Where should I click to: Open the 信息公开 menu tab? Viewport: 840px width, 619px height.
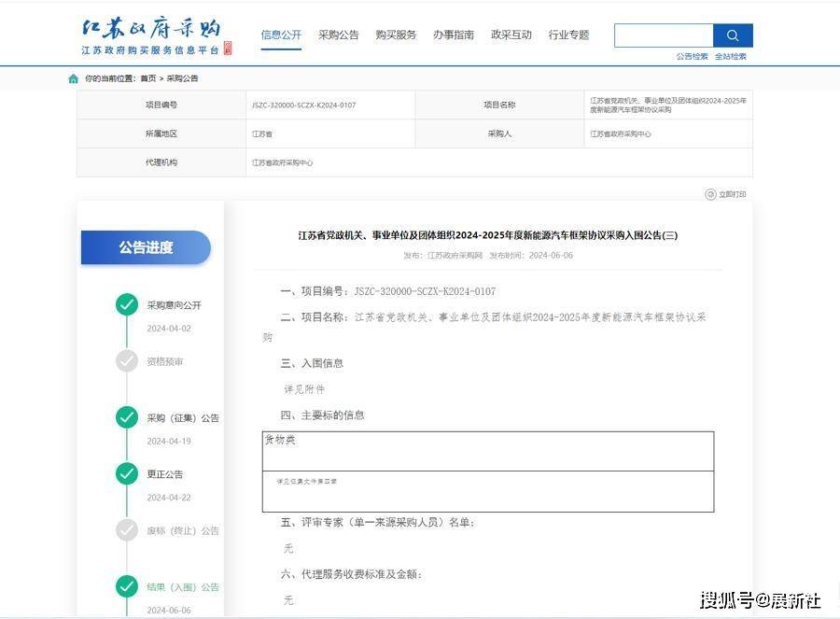(281, 35)
